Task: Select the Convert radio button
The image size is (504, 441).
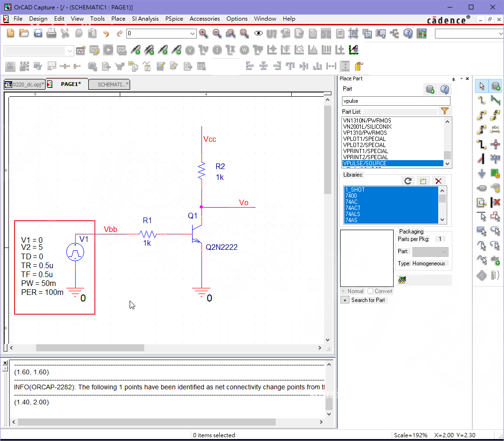Action: pos(370,291)
